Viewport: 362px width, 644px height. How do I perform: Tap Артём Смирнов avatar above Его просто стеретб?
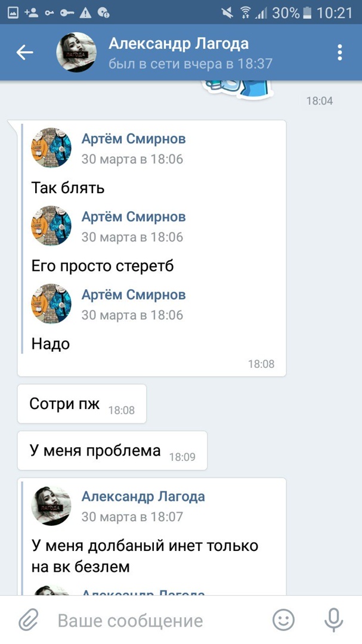coord(51,225)
